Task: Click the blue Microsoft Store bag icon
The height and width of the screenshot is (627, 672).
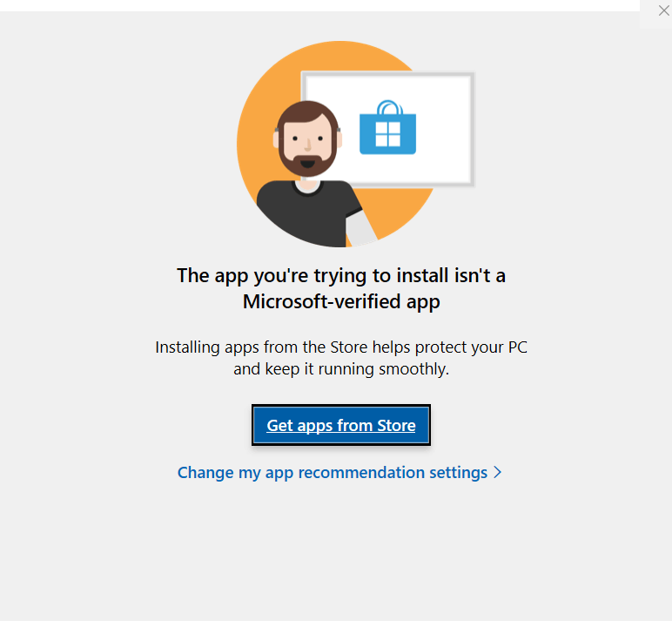Action: coord(388,128)
